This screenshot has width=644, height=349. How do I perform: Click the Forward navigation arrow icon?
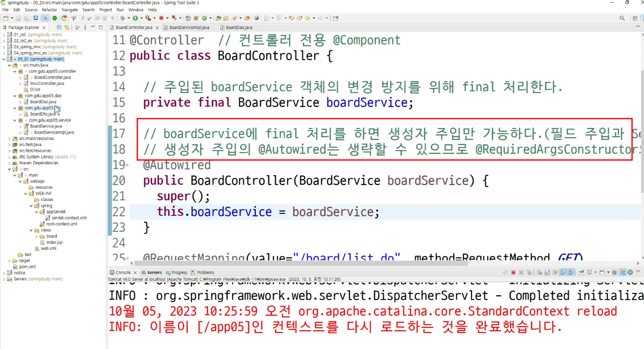320,18
